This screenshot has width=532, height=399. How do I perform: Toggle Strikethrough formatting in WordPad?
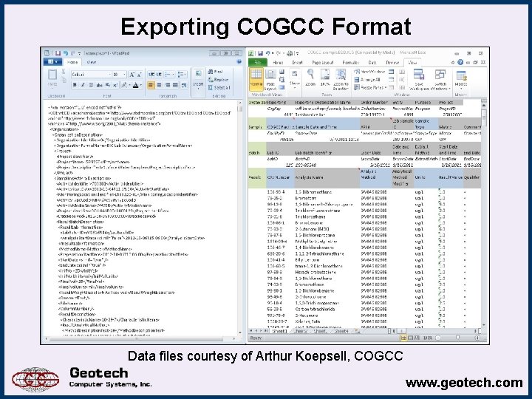[99, 85]
